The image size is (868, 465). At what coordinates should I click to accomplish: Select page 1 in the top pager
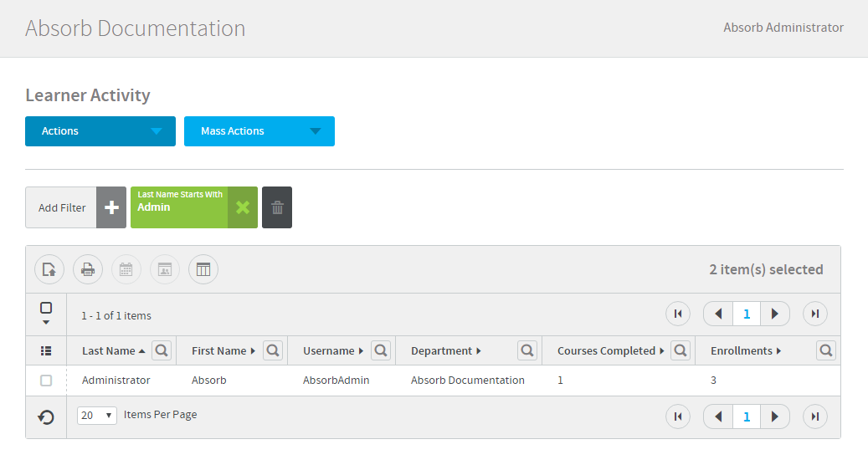click(x=747, y=314)
